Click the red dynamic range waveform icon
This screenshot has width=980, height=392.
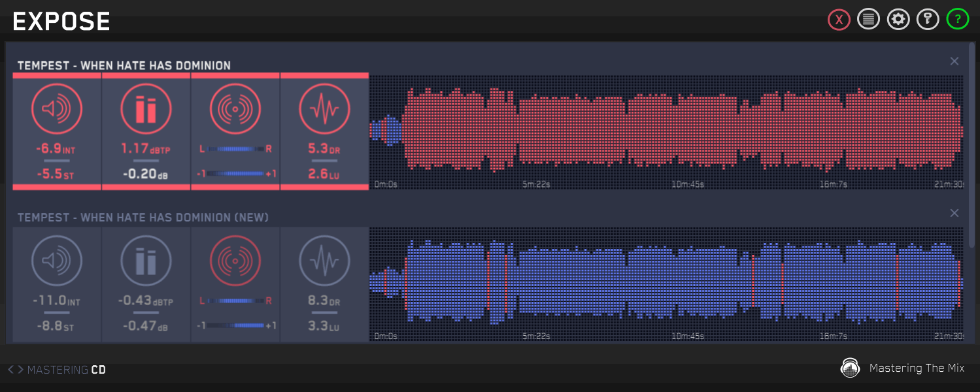click(324, 109)
